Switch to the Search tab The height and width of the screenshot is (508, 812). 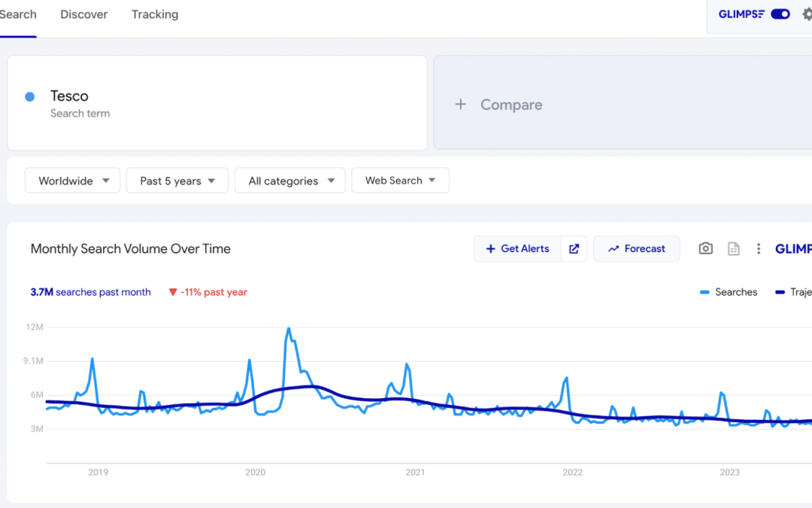click(17, 14)
